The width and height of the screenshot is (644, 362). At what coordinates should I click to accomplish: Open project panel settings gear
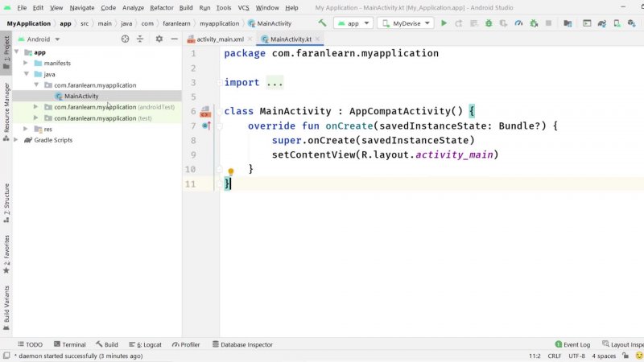pyautogui.click(x=159, y=39)
